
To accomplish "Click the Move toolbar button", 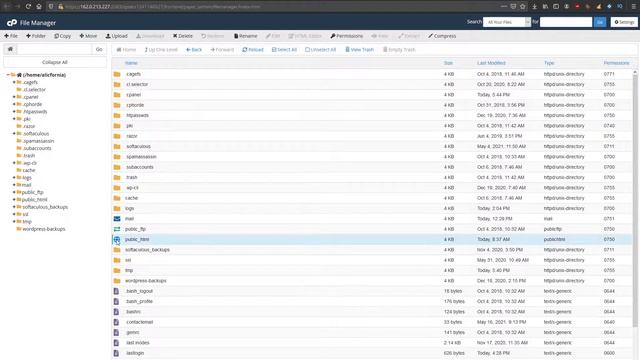I will [88, 36].
